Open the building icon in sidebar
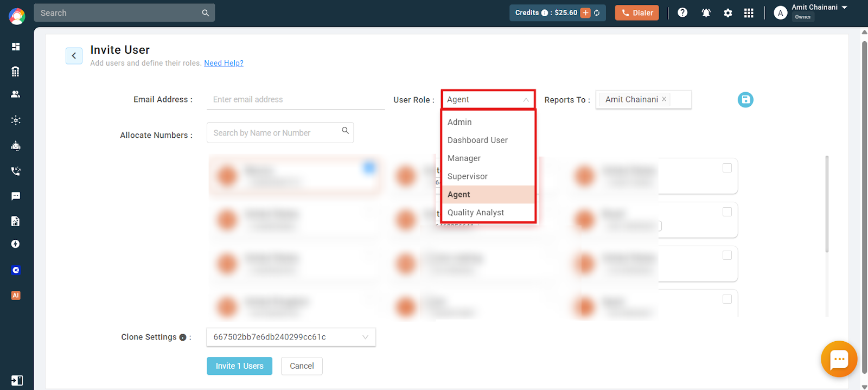Screen dimensions: 868x390 click(16, 72)
